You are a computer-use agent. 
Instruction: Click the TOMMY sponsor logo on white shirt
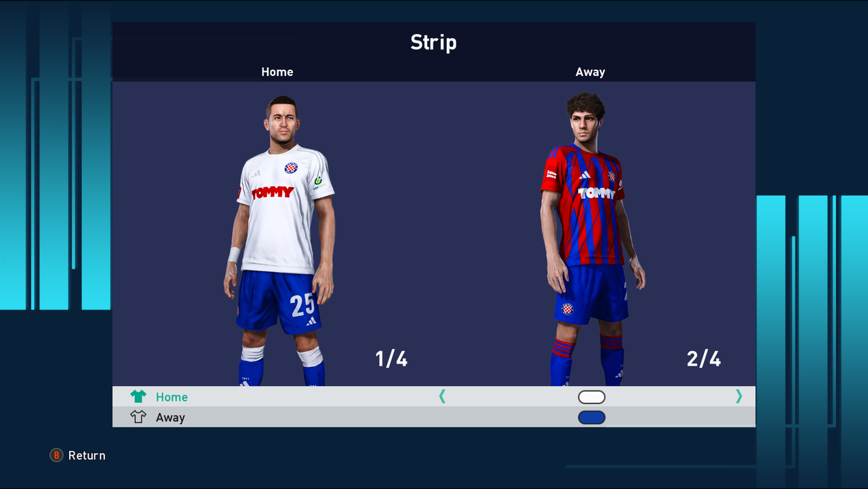click(273, 193)
